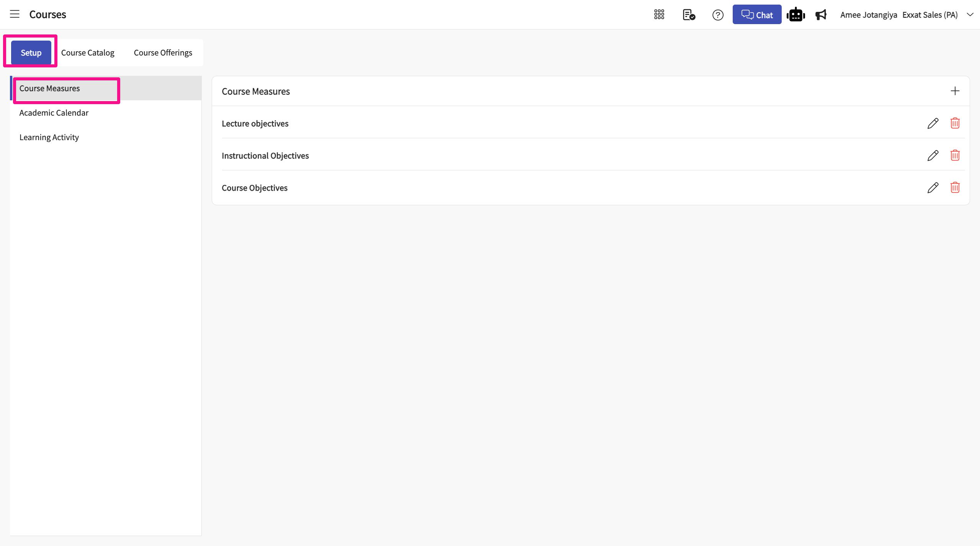Delete the Course Objectives measure
980x546 pixels.
pyautogui.click(x=955, y=188)
